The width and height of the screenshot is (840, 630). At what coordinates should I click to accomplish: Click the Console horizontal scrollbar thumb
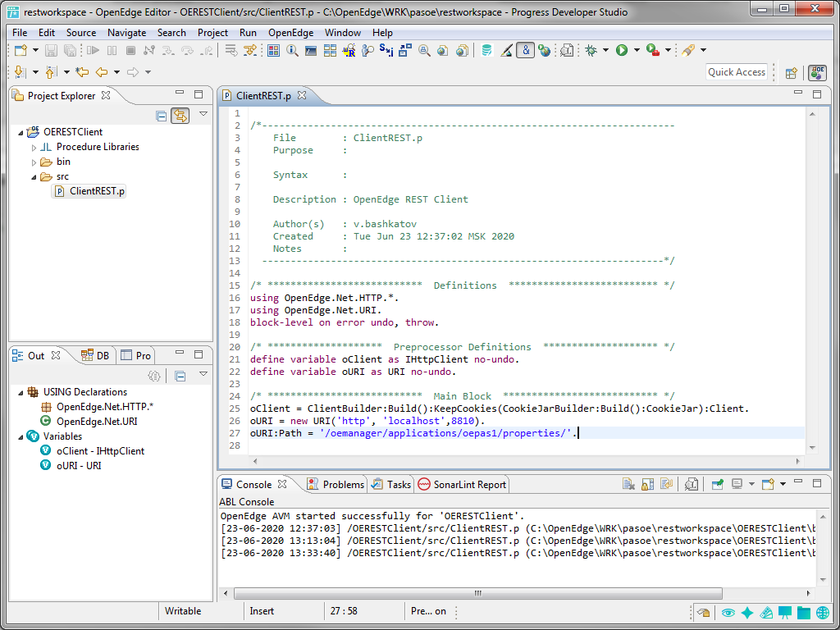click(478, 593)
